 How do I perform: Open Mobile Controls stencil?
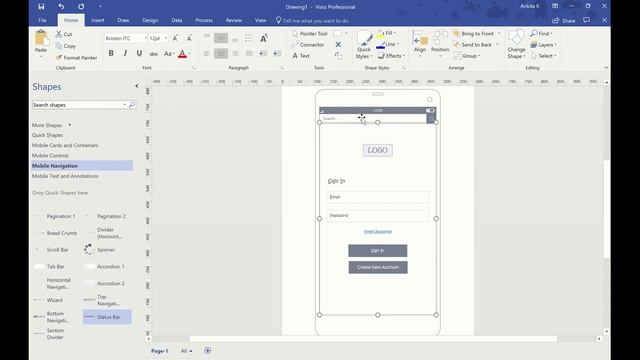pos(50,156)
